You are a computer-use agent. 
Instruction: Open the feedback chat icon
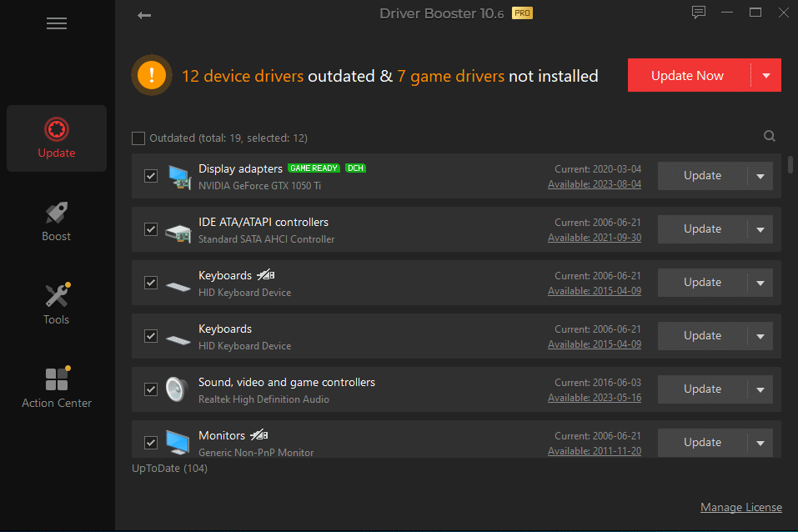(699, 13)
